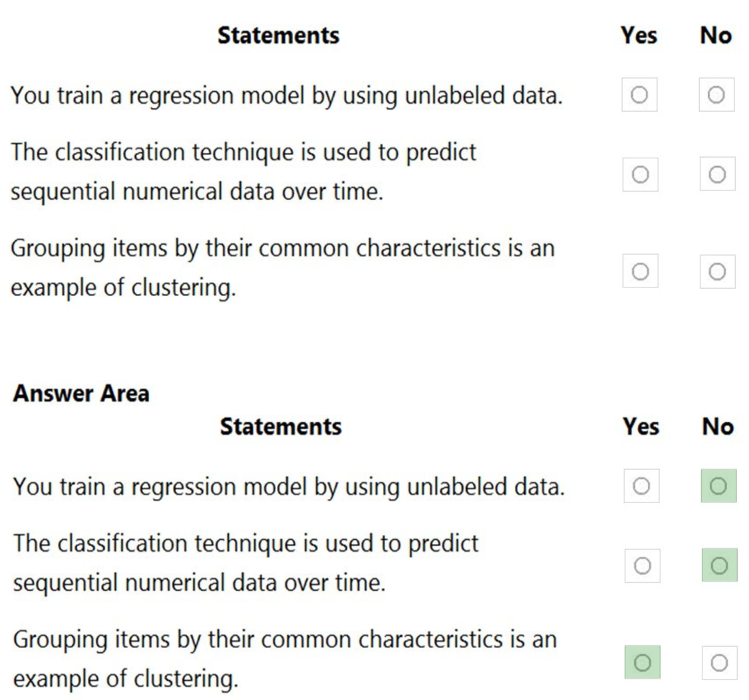This screenshot has width=749, height=700.
Task: Choose Yes for classification statement in Answer Area
Action: pyautogui.click(x=642, y=566)
